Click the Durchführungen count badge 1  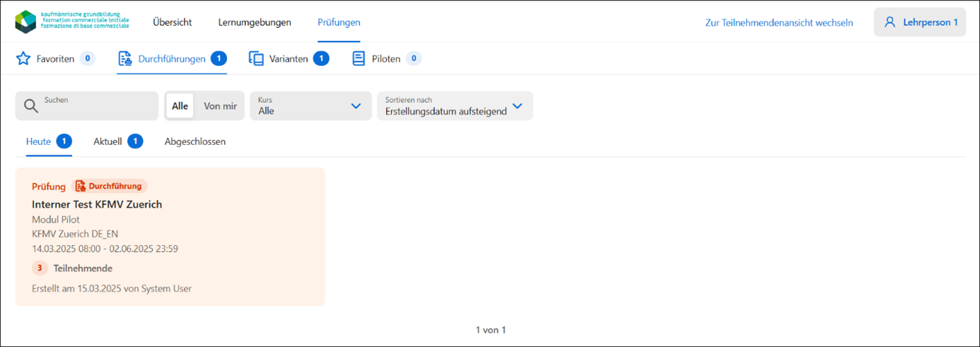pos(219,59)
